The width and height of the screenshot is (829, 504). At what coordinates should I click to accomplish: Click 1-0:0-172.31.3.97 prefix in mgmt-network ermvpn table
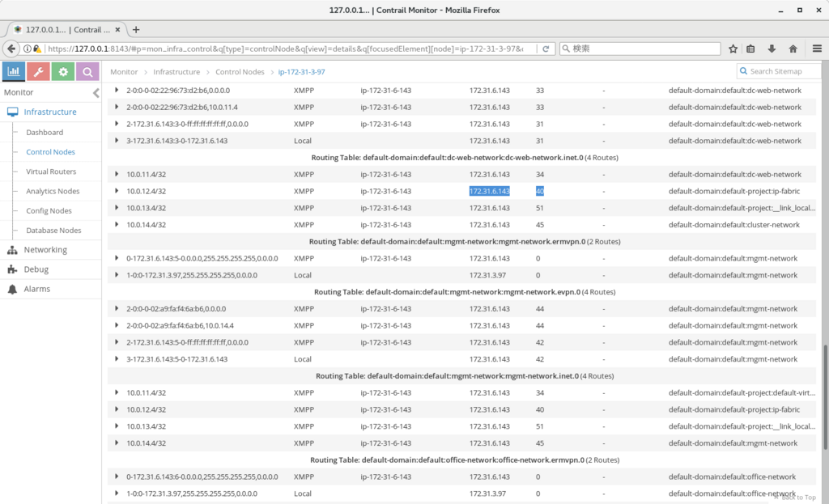tap(191, 275)
